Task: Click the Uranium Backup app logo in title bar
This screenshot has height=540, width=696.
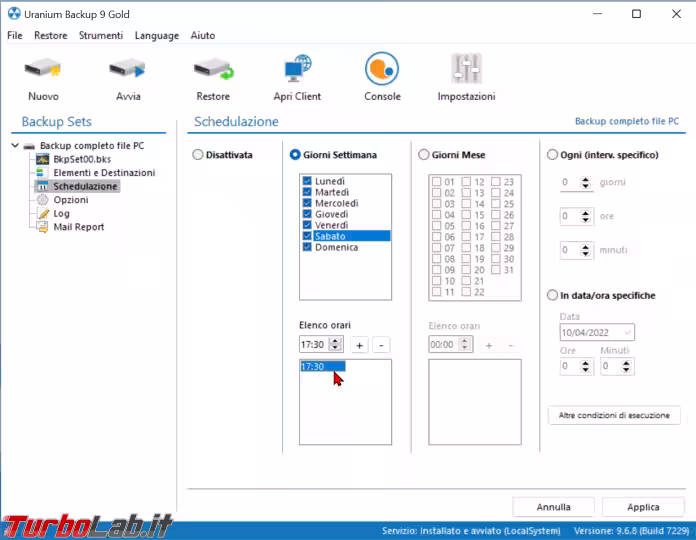Action: tap(14, 14)
